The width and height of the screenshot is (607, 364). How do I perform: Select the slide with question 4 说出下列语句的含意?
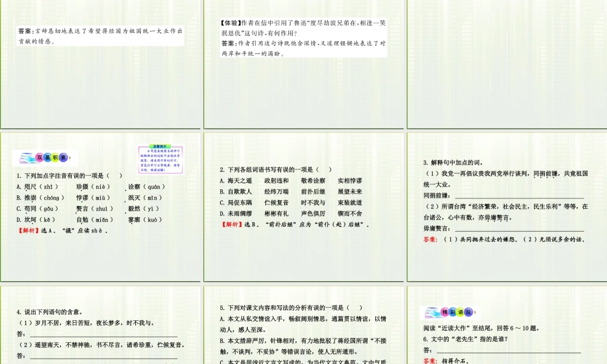(100, 325)
